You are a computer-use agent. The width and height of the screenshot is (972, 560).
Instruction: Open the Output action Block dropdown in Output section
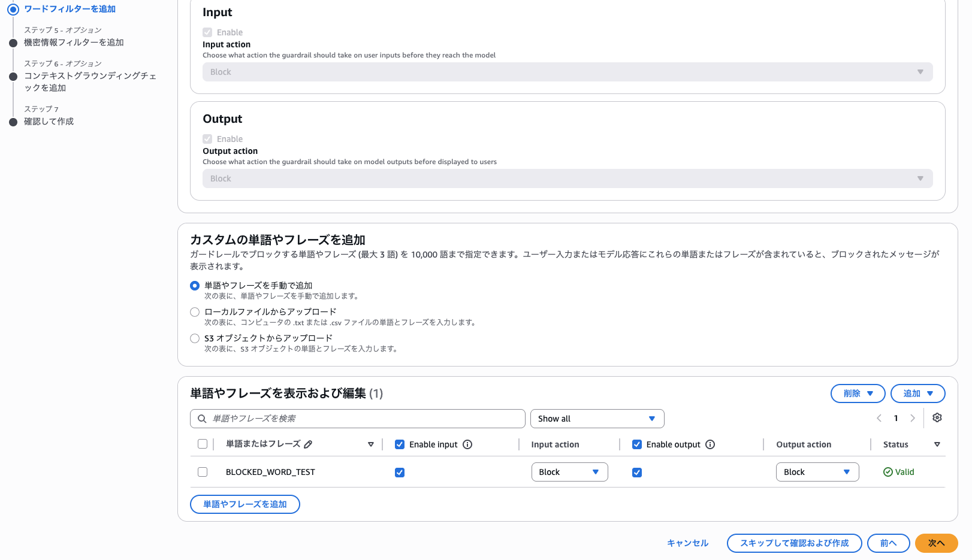[567, 178]
